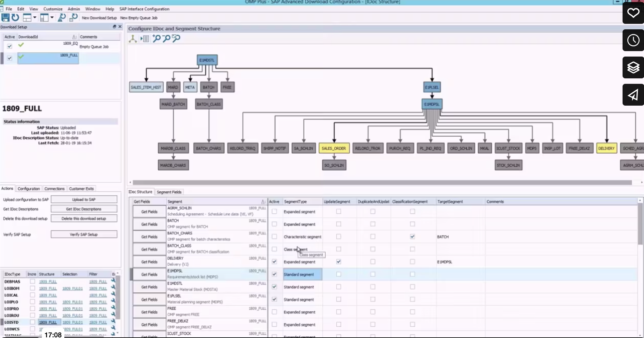Image resolution: width=644 pixels, height=338 pixels.
Task: Click the list-with-arrow icon above the diagram
Action: [x=144, y=39]
